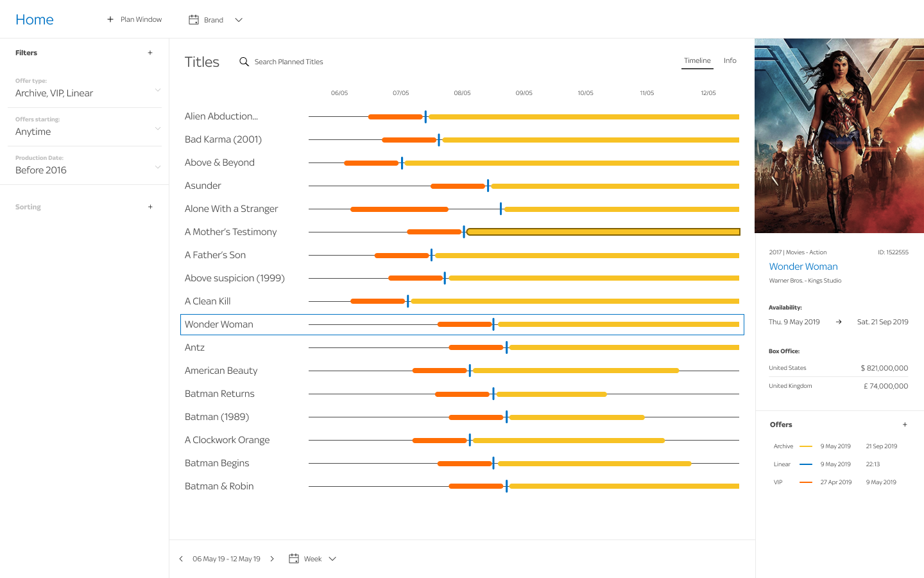This screenshot has height=578, width=924.
Task: Add a new filter with the Filters plus icon
Action: (150, 53)
